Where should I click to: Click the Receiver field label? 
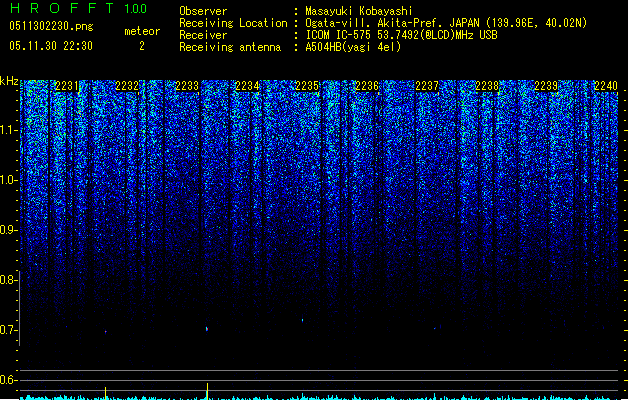pyautogui.click(x=203, y=35)
